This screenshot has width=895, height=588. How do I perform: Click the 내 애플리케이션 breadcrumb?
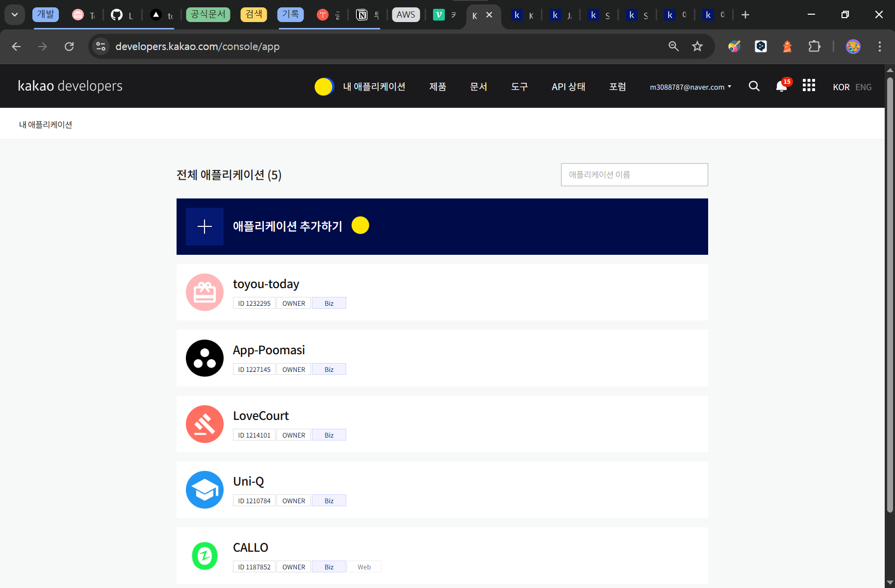point(46,124)
